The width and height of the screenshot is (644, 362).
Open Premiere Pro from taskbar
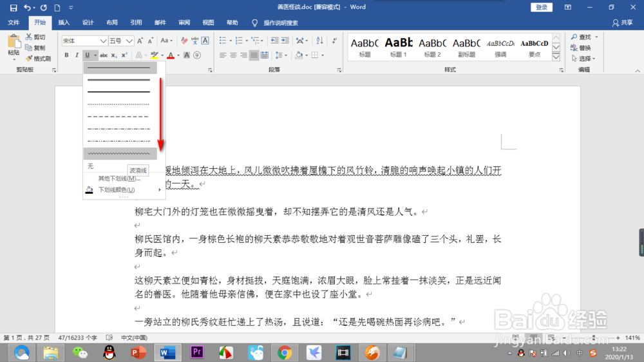pyautogui.click(x=196, y=352)
